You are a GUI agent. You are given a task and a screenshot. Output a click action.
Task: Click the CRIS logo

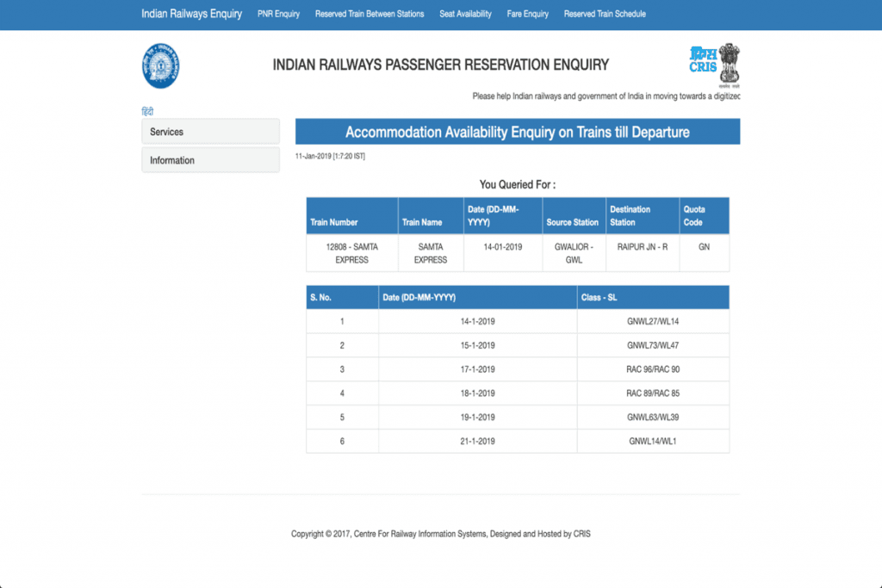702,60
